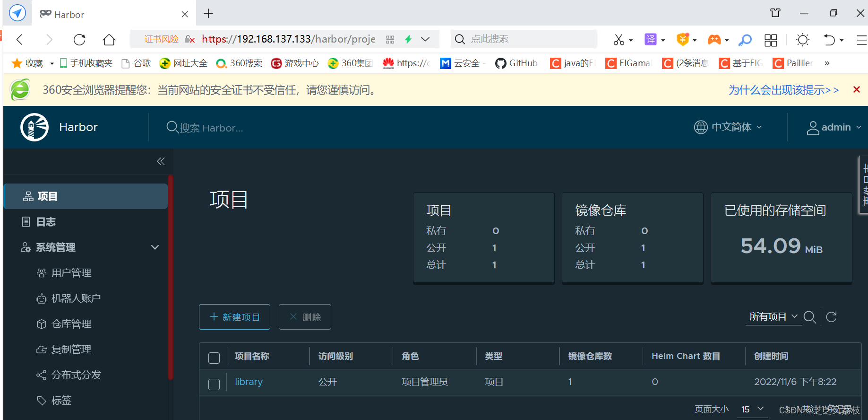Refresh the project list
Screen dimensions: 868x420
click(x=832, y=317)
